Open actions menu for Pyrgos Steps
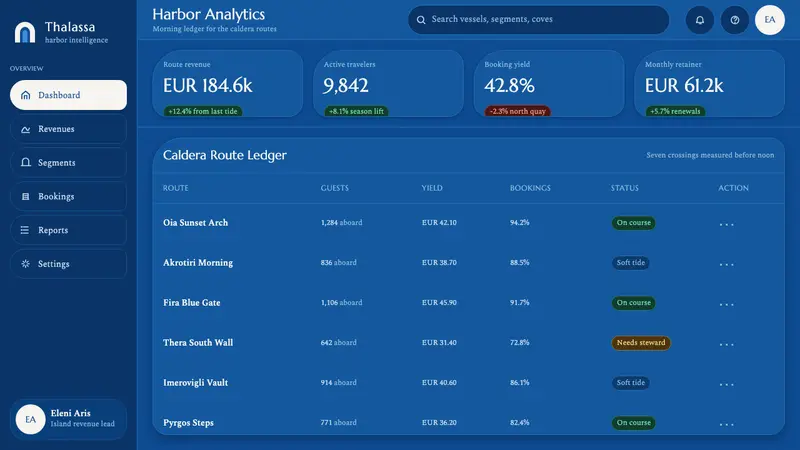800x450 pixels. pyautogui.click(x=727, y=424)
